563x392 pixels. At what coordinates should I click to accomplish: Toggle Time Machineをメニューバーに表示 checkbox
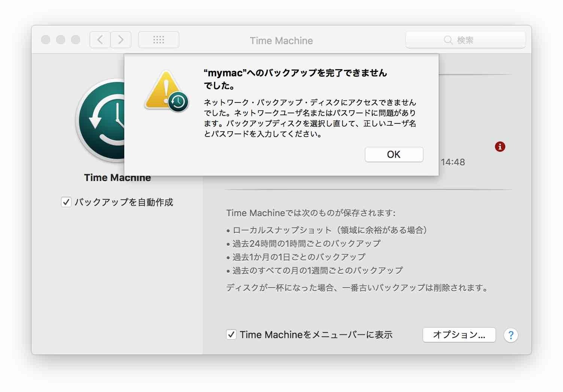point(231,334)
